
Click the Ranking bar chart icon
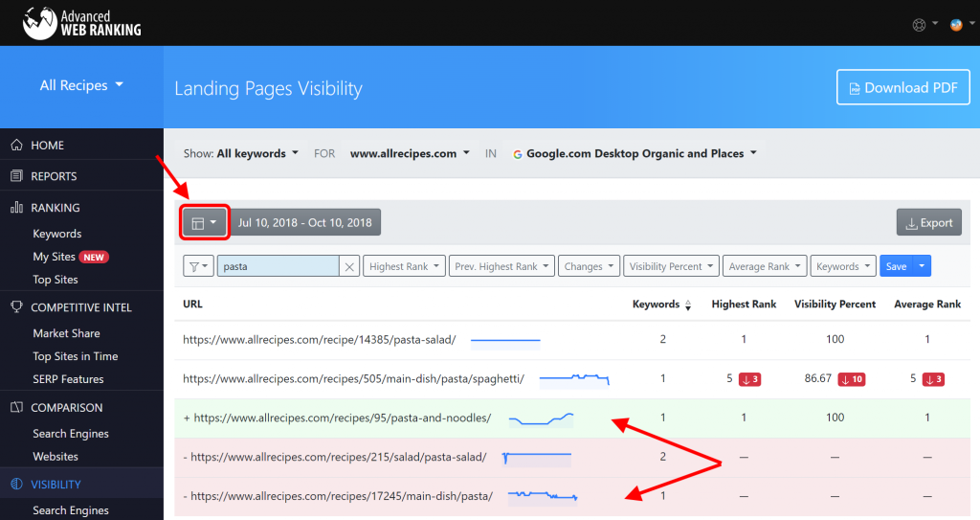tap(17, 207)
